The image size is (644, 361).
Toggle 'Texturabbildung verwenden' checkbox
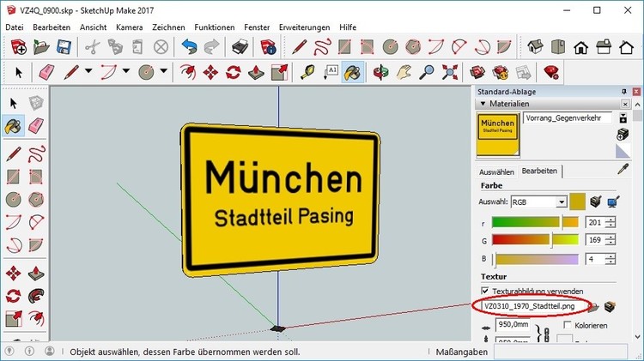[x=485, y=291]
